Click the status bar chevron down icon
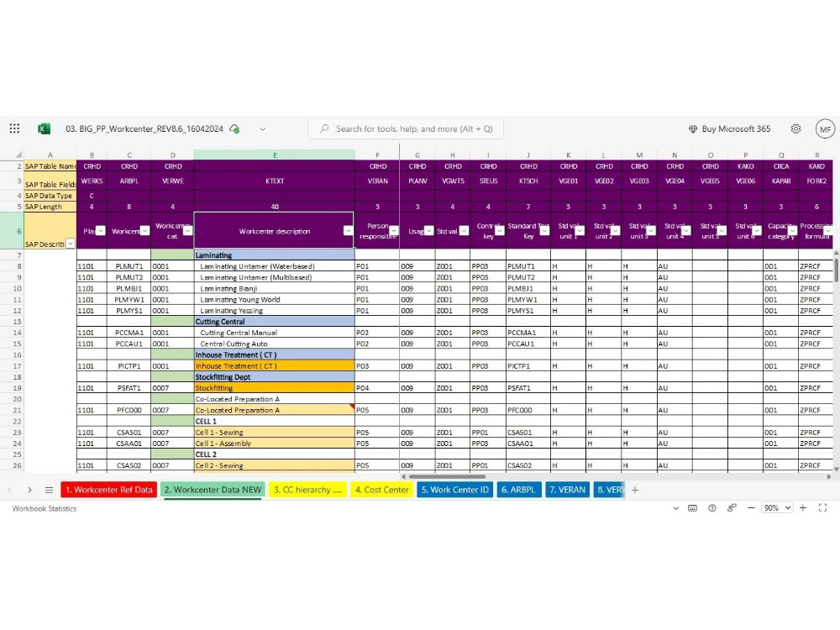This screenshot has height=630, width=840. click(x=675, y=508)
